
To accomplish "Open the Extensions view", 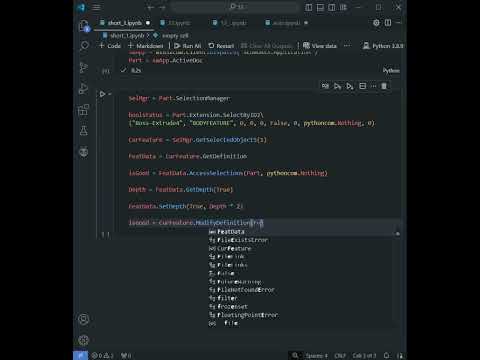I will coord(84,109).
